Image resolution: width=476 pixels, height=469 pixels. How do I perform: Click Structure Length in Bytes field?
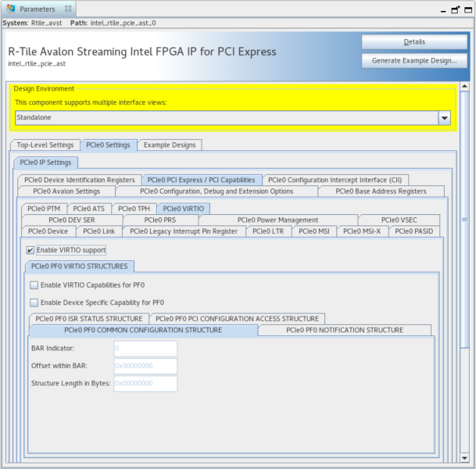[x=145, y=384]
